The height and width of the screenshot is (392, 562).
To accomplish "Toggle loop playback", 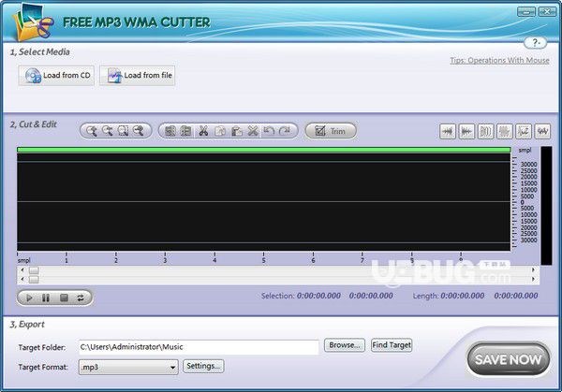I will click(81, 298).
